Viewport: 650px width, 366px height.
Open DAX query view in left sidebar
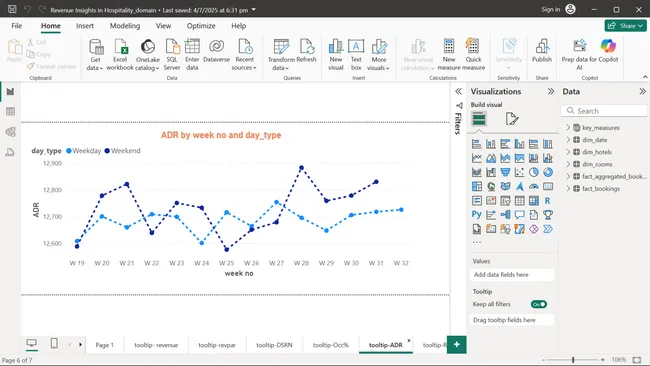[10, 152]
